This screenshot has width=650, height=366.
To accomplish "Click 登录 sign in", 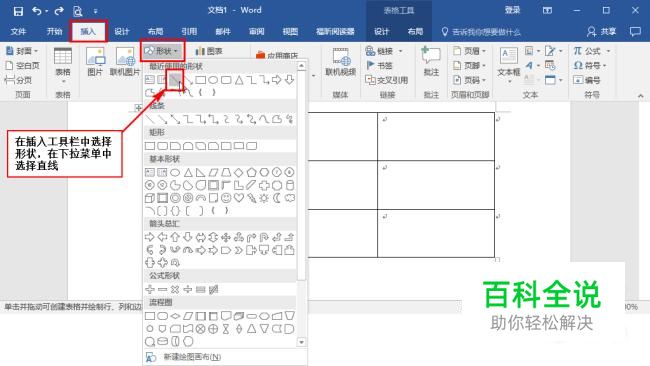I will (x=512, y=10).
